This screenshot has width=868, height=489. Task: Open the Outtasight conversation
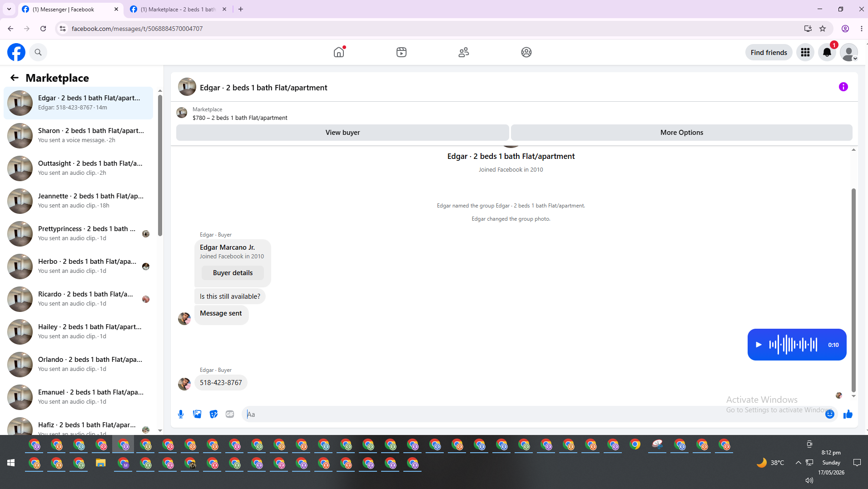[78, 168]
